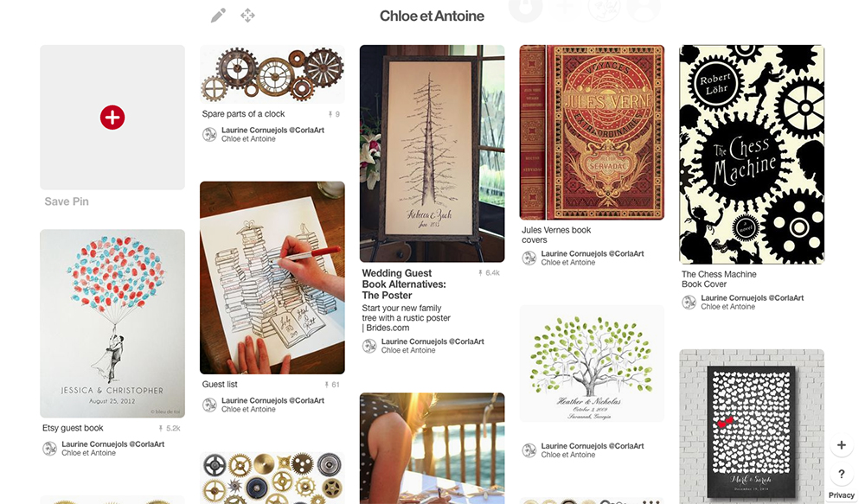The height and width of the screenshot is (504, 865).
Task: Open the question mark help button
Action: tap(842, 474)
